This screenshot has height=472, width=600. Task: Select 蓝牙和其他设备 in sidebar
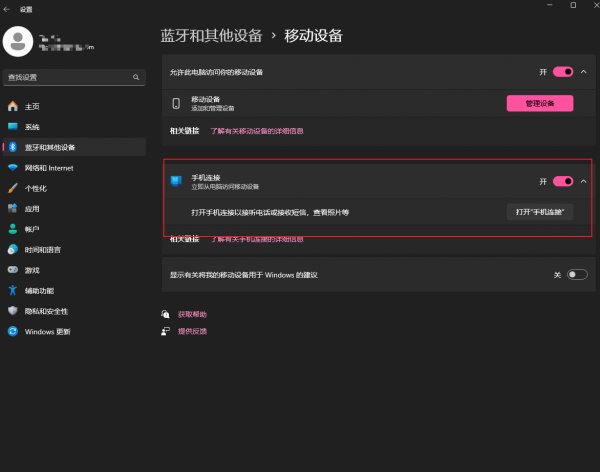tap(74, 147)
